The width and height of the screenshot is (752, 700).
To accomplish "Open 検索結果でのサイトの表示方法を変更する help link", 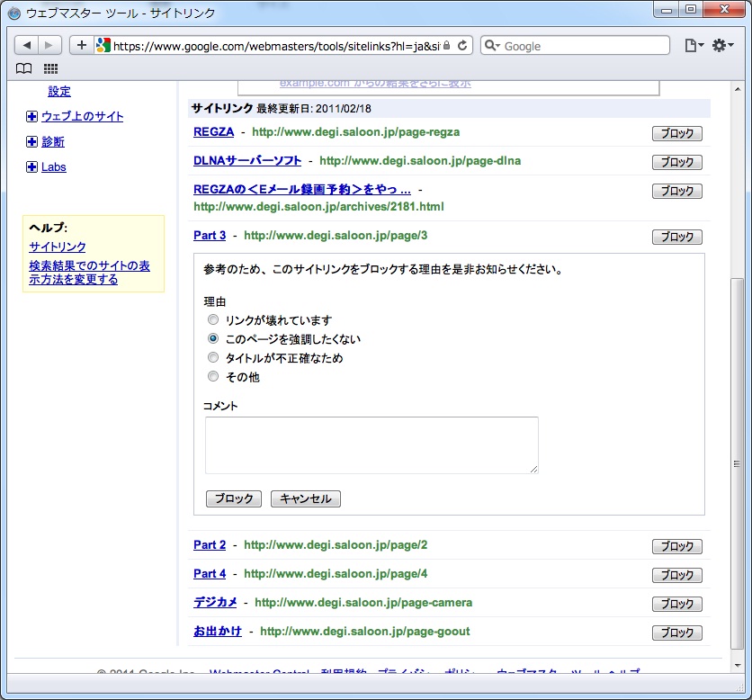I will [x=89, y=273].
